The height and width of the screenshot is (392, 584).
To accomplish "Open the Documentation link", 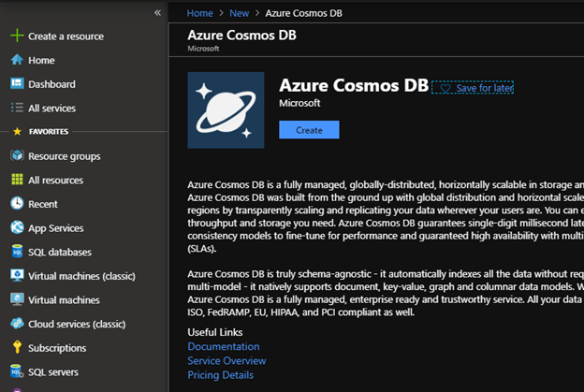I will [224, 347].
